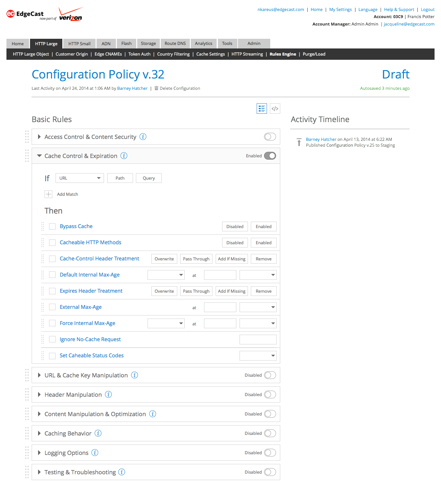
Task: Grab drag handle of Cache Control section
Action: tap(27, 156)
